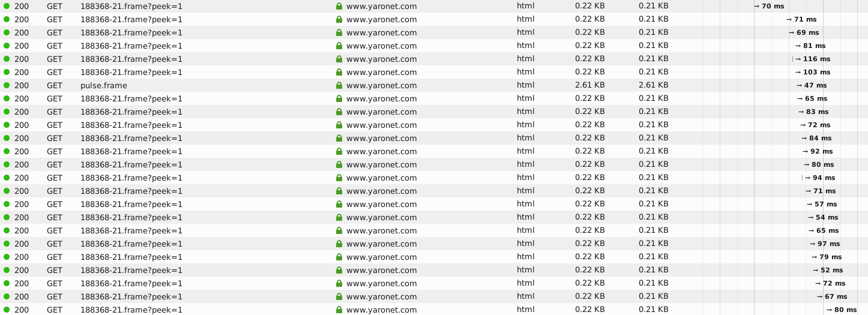Click the 200 status code in the 54 ms row
868x315 pixels.
(22, 217)
